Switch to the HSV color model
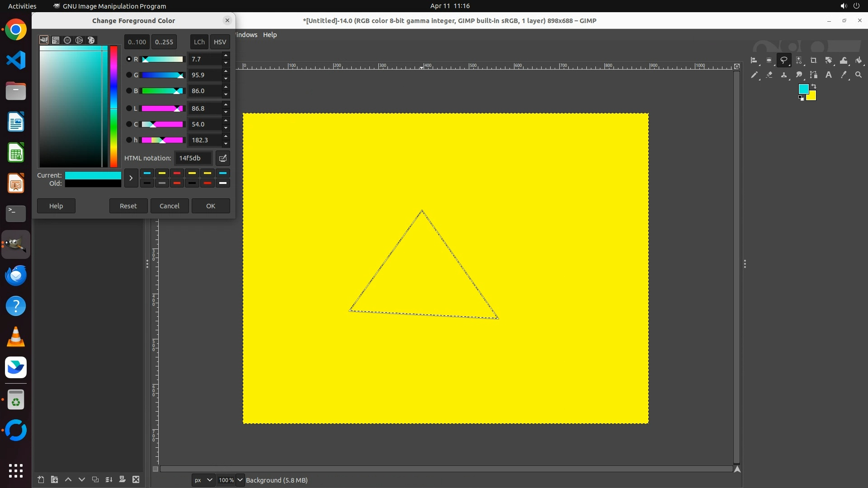 (220, 42)
